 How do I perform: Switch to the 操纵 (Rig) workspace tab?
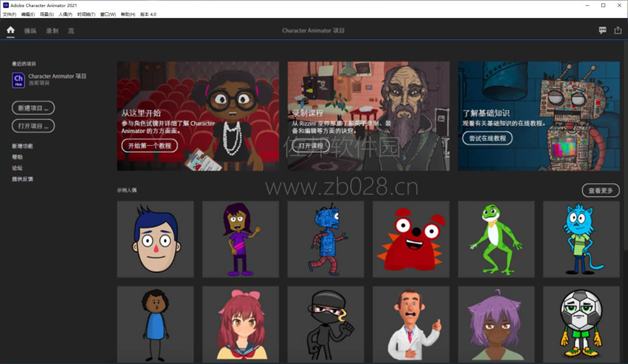coord(30,31)
